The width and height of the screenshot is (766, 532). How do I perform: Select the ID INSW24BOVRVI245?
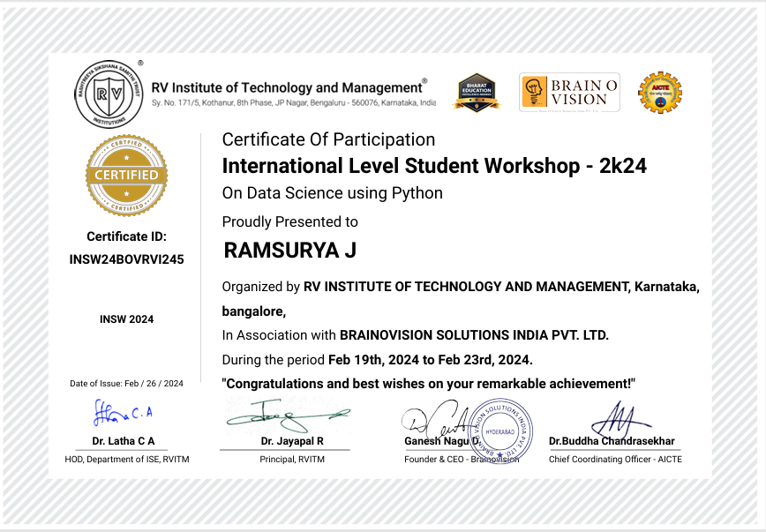click(126, 259)
